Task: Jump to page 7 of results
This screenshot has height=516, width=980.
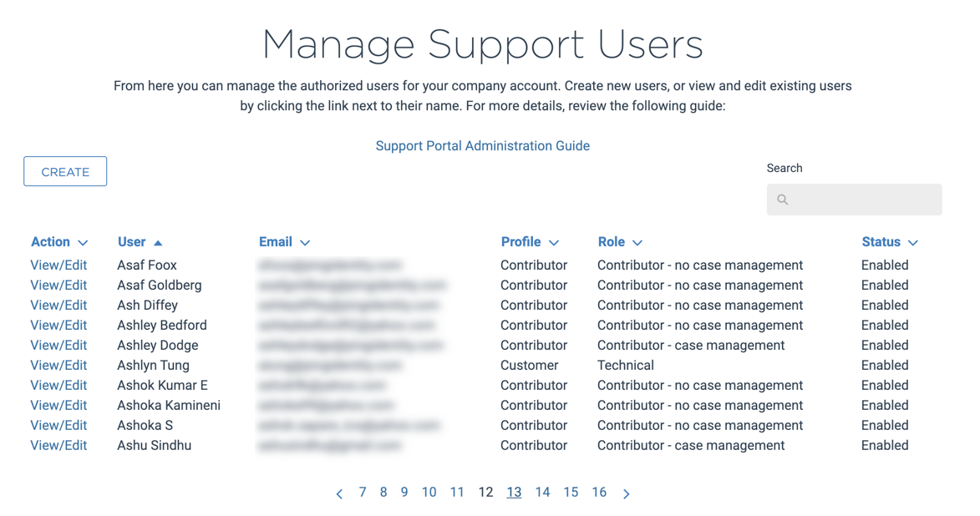Action: (363, 493)
